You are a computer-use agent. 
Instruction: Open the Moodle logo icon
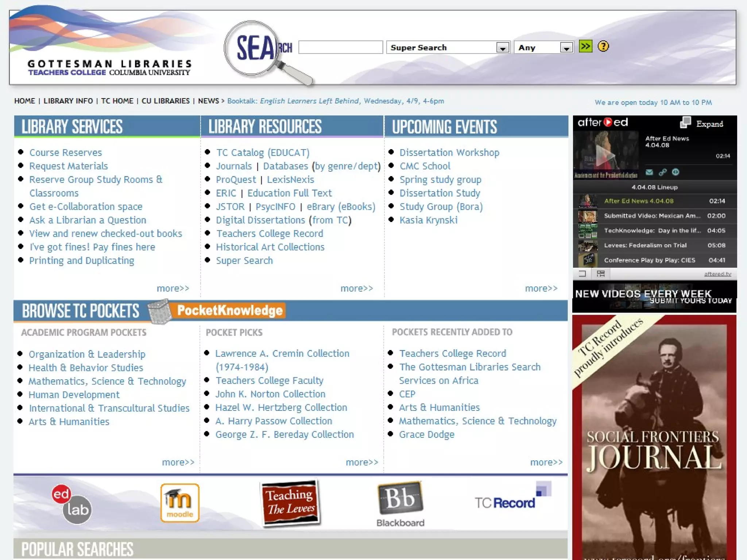click(x=180, y=503)
